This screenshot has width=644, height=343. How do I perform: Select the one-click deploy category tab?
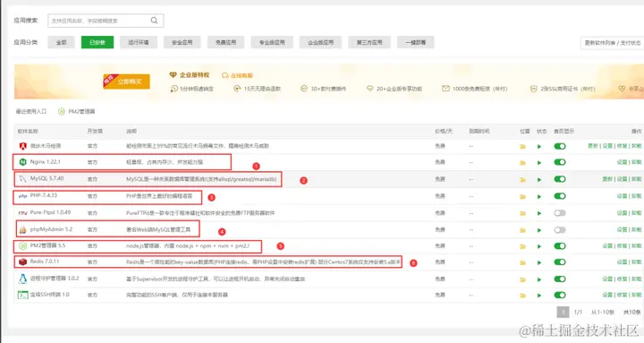click(x=416, y=42)
